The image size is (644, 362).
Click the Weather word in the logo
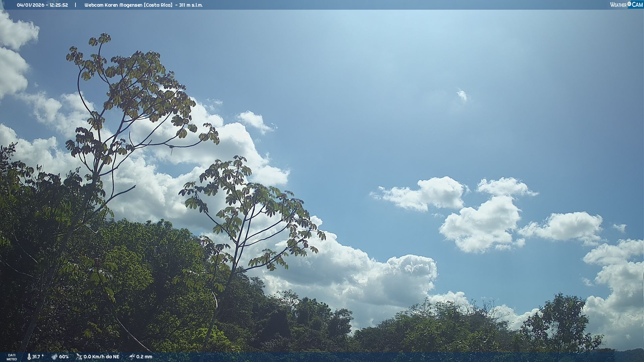point(618,5)
